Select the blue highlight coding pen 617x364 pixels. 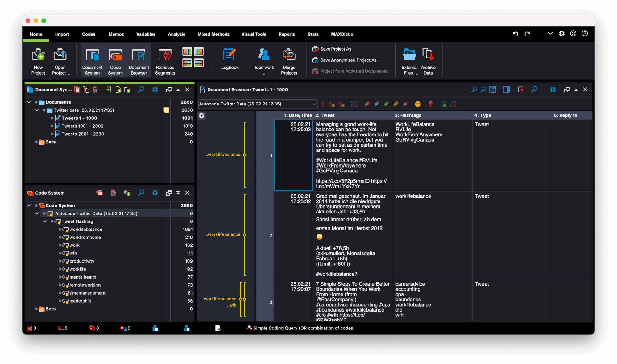click(377, 104)
